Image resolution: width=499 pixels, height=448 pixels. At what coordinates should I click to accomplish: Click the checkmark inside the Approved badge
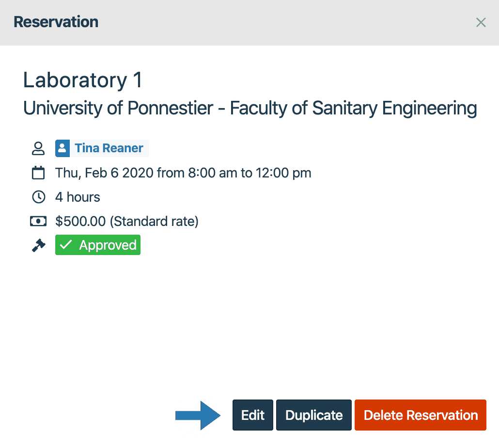pos(67,245)
